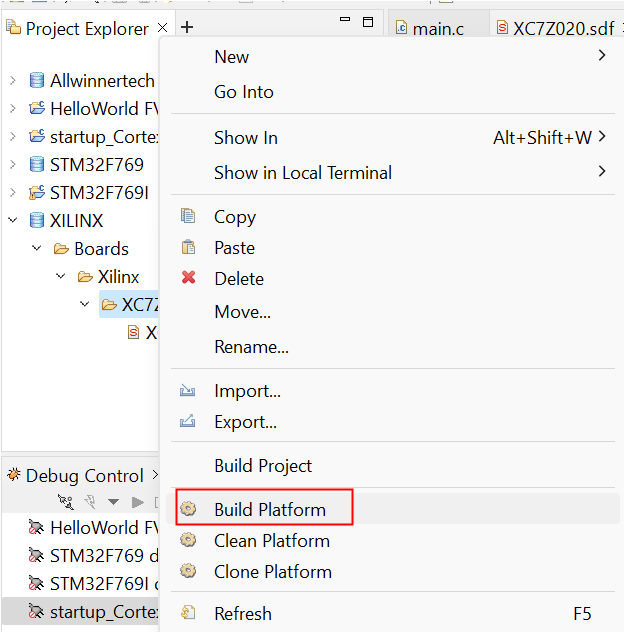The width and height of the screenshot is (624, 632).
Task: Click the Paste clipboard icon
Action: click(187, 248)
